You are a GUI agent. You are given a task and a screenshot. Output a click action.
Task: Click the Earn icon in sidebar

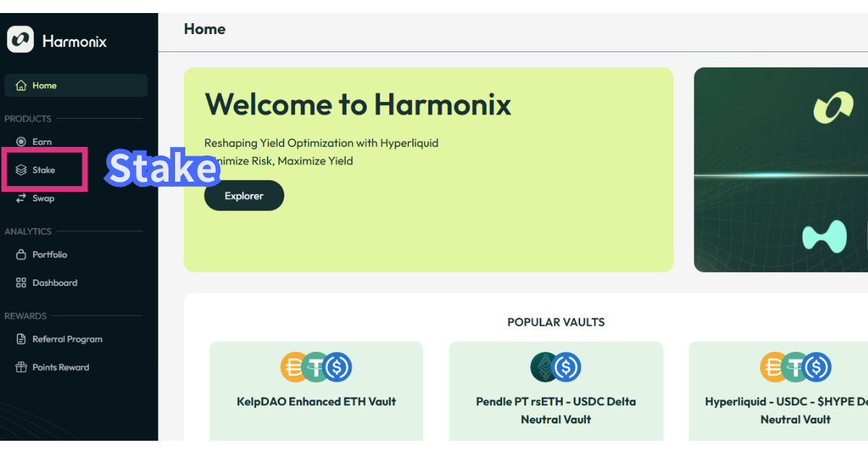21,142
